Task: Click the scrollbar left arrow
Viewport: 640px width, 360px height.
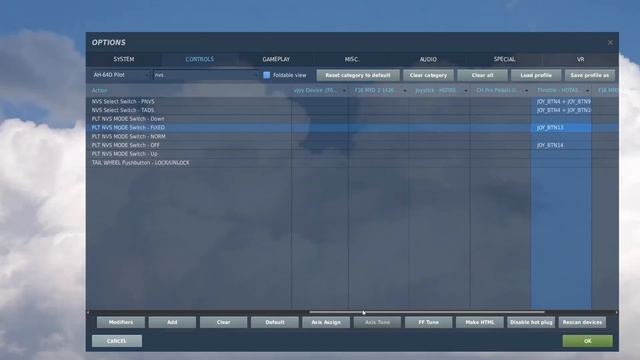Action: pos(88,312)
